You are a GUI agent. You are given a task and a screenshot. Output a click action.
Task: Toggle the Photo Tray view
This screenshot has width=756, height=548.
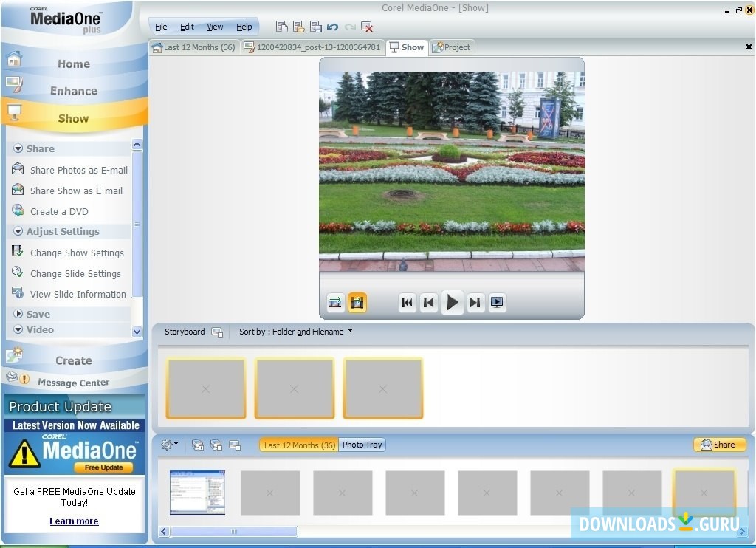(362, 445)
